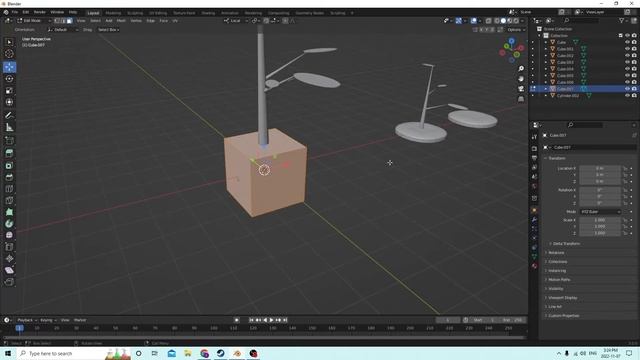Toggle visibility of the Collection row

[627, 36]
